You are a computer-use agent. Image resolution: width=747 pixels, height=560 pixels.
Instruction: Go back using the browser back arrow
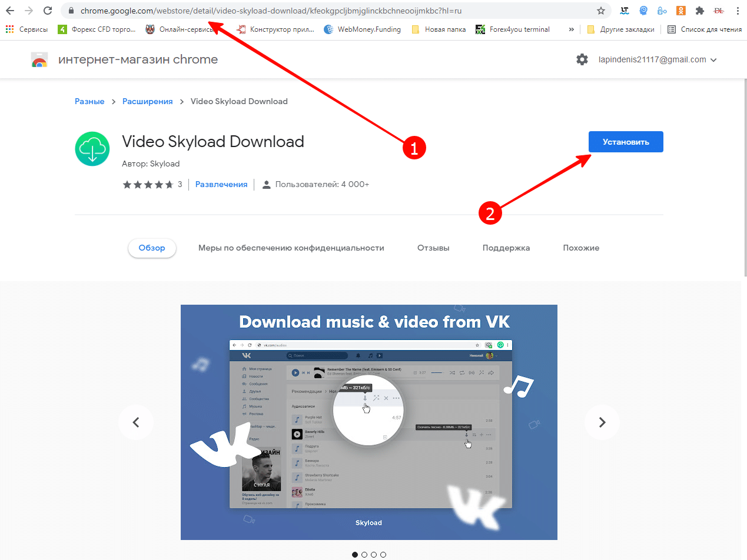point(10,11)
